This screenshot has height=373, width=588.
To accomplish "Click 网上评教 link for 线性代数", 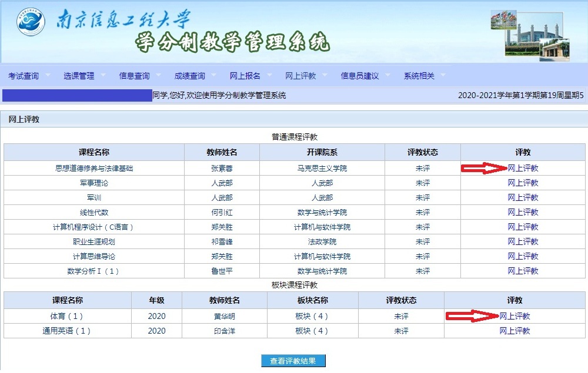I will click(x=523, y=212).
